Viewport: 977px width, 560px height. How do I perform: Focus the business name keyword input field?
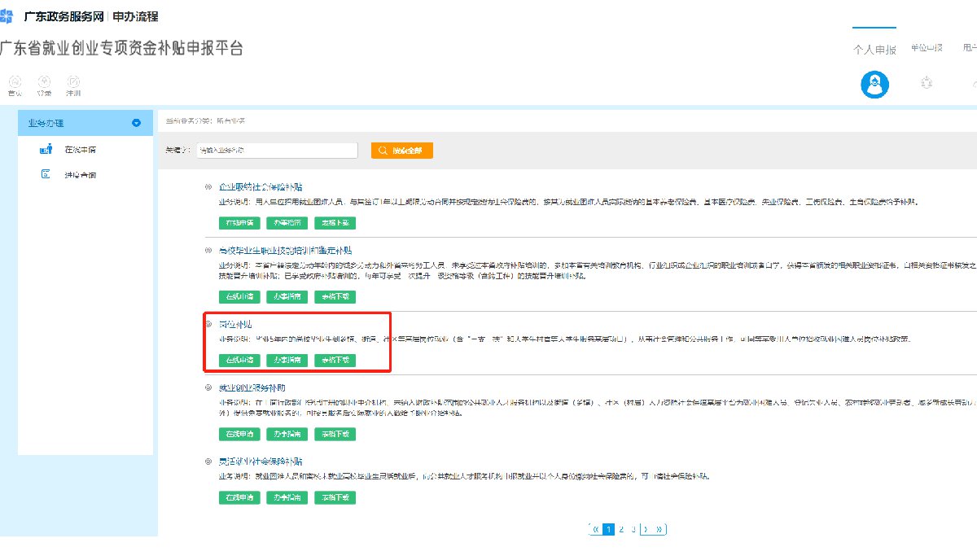(276, 151)
